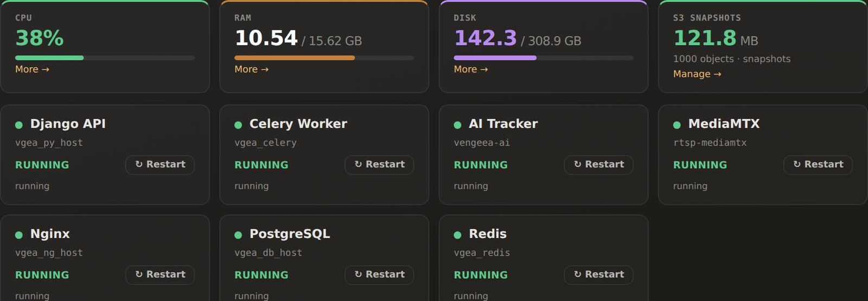This screenshot has height=301, width=868.
Task: Open More details for RAM
Action: tap(251, 69)
